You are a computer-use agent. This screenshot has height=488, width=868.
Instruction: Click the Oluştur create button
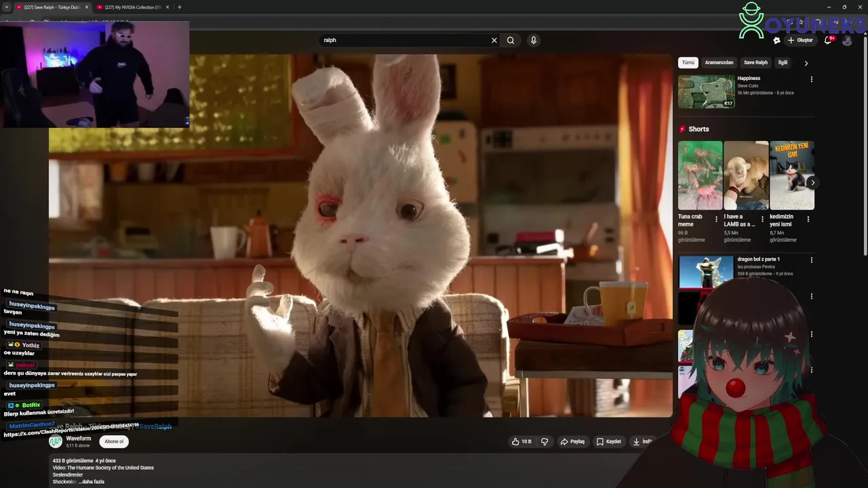(x=800, y=41)
